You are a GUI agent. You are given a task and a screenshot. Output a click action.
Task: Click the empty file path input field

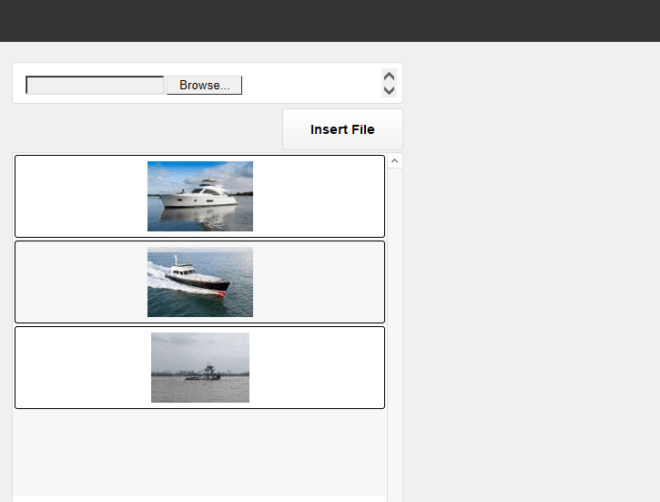click(x=95, y=85)
